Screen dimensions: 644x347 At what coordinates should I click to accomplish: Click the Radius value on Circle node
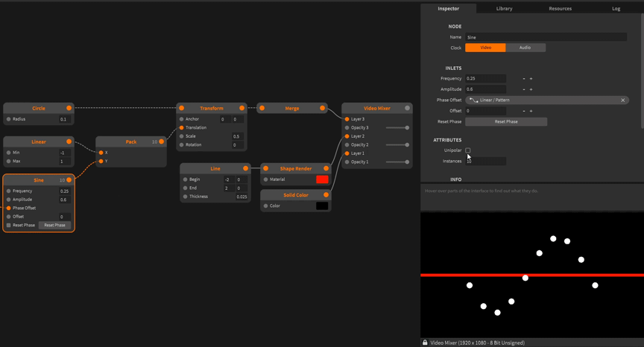click(x=65, y=119)
